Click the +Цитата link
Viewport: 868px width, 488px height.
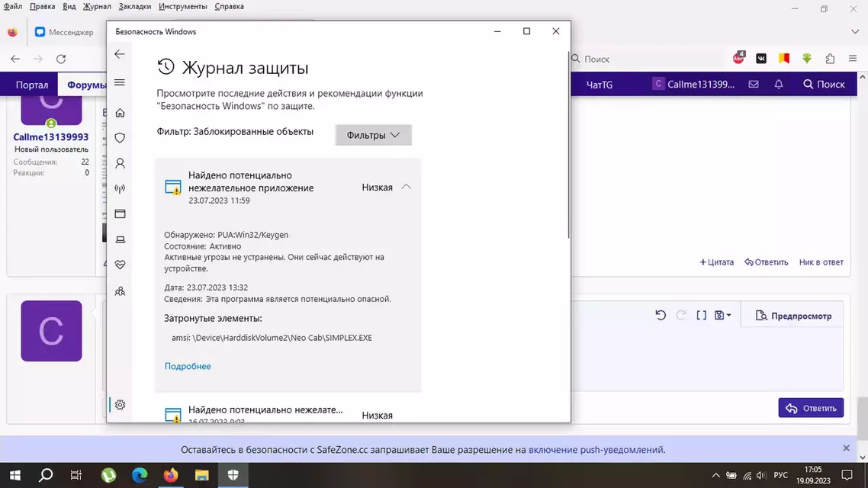[x=717, y=262]
